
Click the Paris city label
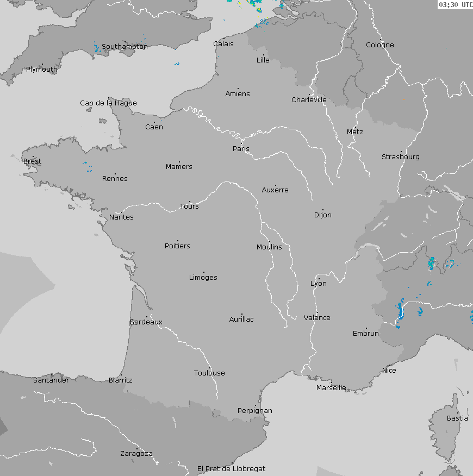coord(241,149)
